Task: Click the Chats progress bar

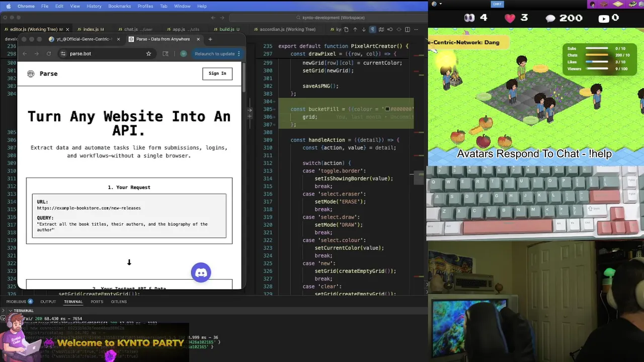Action: pos(597,55)
